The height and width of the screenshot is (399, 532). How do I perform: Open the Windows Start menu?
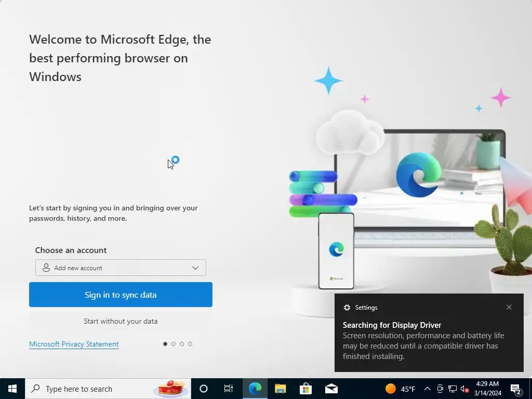(x=12, y=389)
